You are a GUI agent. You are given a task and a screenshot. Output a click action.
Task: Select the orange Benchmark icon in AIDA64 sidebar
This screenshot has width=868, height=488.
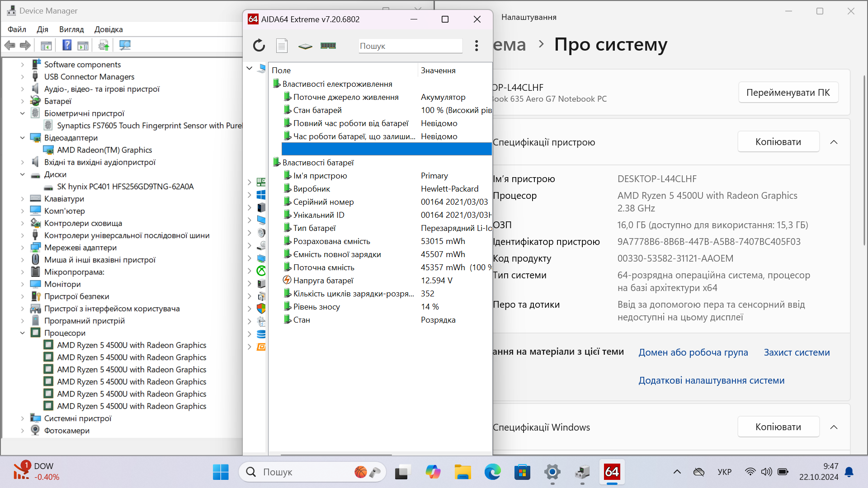[261, 347]
